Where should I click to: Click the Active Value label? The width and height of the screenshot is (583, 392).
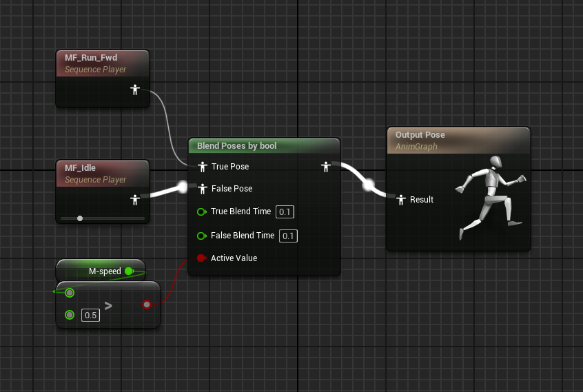click(x=234, y=258)
